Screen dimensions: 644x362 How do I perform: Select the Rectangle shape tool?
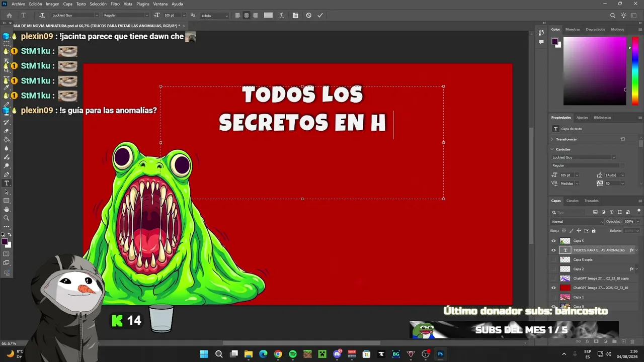coord(7,201)
